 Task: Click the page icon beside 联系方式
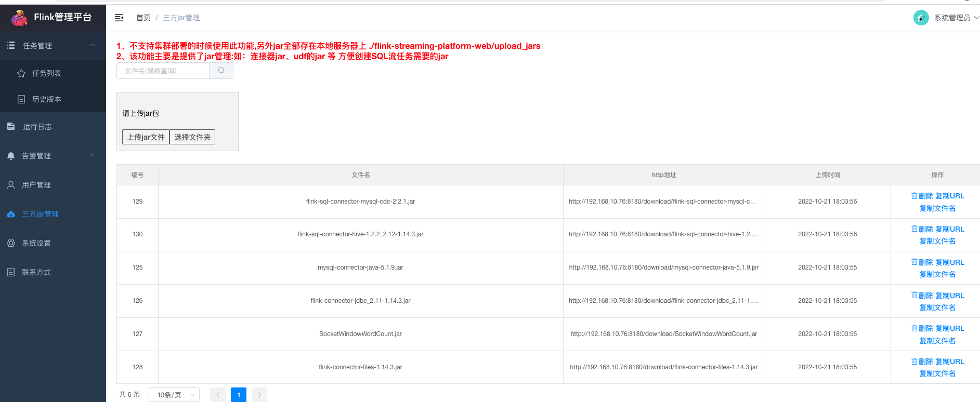pyautogui.click(x=11, y=272)
